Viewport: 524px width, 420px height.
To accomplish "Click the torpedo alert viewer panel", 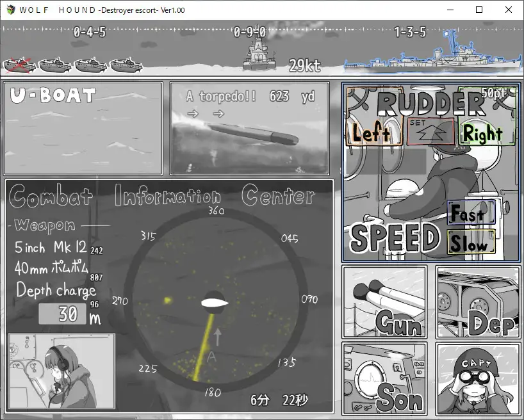I will (250, 128).
